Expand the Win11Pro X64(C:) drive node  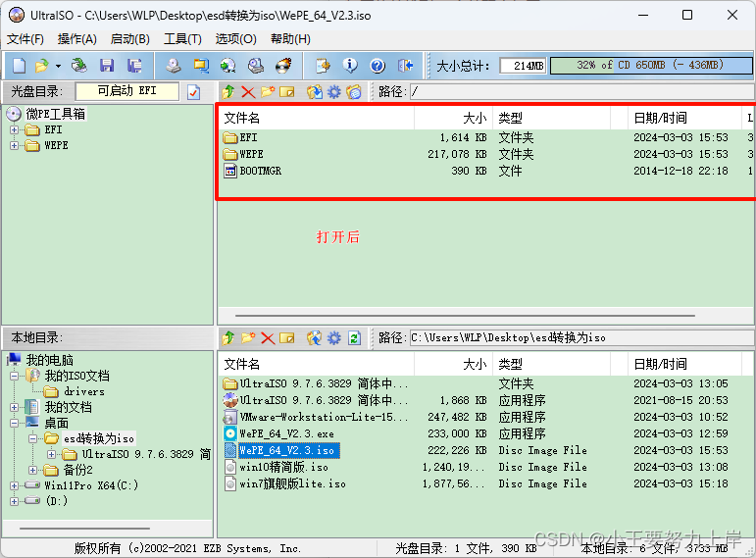(x=14, y=485)
